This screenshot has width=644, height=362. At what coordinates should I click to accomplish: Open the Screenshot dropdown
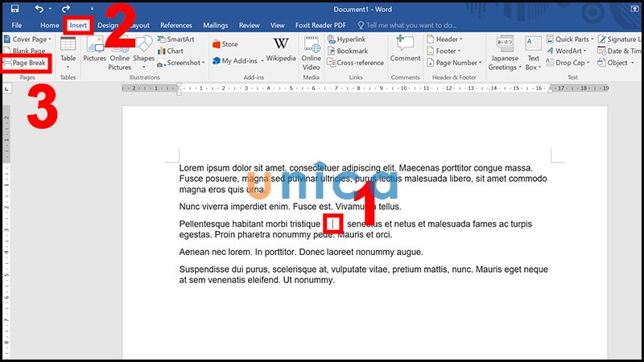pos(180,63)
